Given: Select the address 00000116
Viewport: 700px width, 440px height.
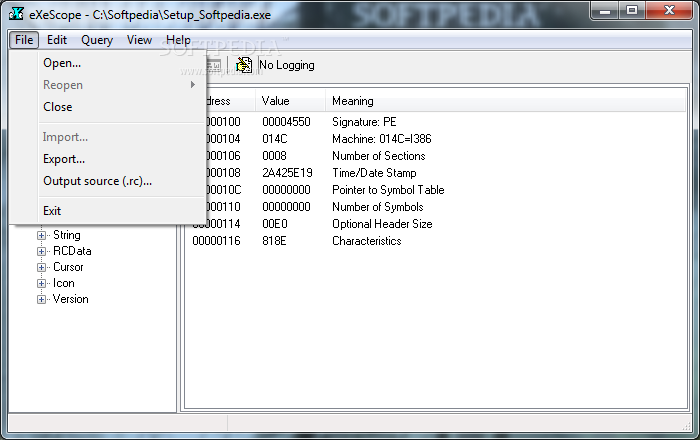Looking at the screenshot, I should pos(216,241).
